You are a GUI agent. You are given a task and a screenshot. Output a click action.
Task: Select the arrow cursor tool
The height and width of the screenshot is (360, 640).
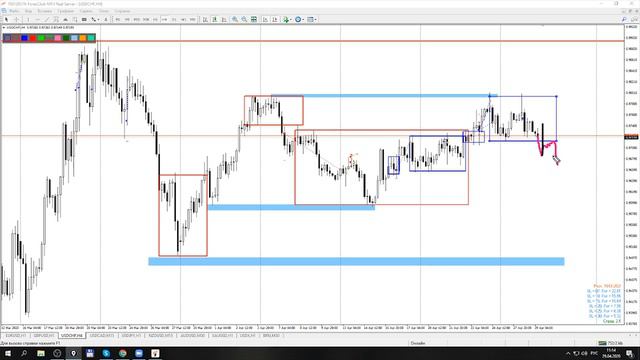[x=6, y=19]
